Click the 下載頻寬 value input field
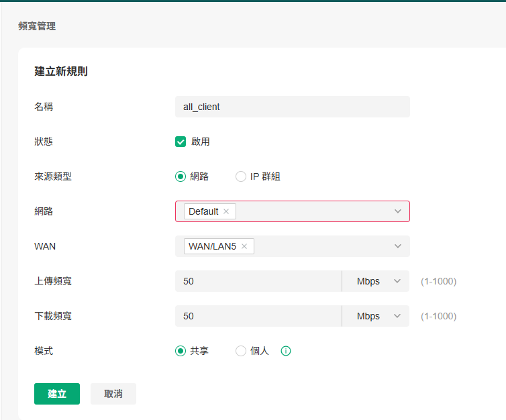Viewport: 506px width, 420px height. (258, 316)
